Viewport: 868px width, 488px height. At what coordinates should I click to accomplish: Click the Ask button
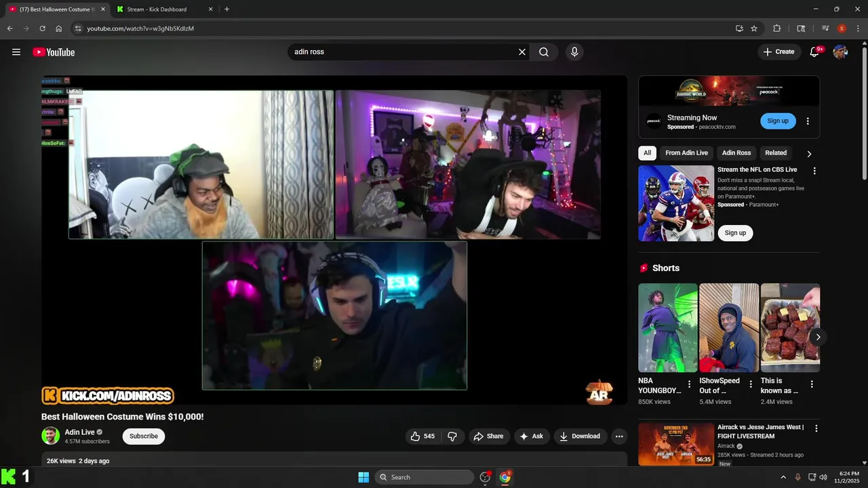532,436
